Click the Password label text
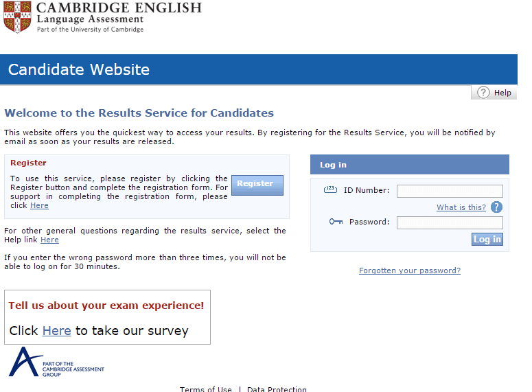Image resolution: width=532 pixels, height=392 pixels. coord(369,222)
